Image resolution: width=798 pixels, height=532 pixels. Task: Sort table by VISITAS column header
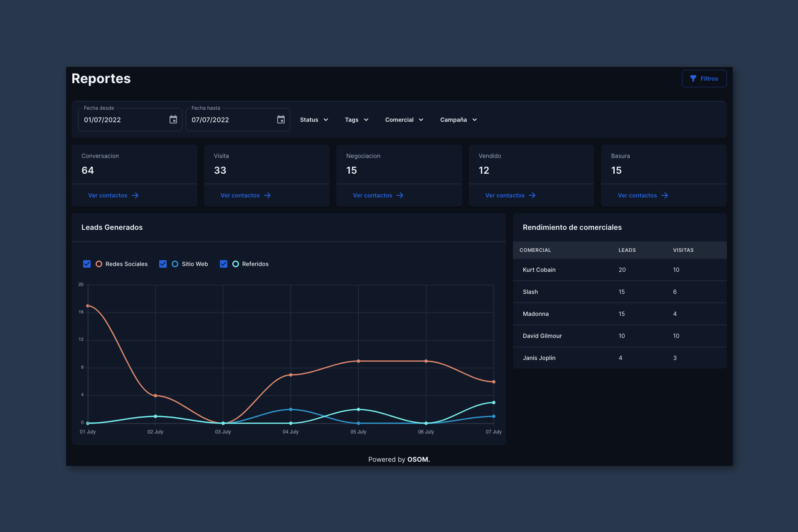[683, 250]
